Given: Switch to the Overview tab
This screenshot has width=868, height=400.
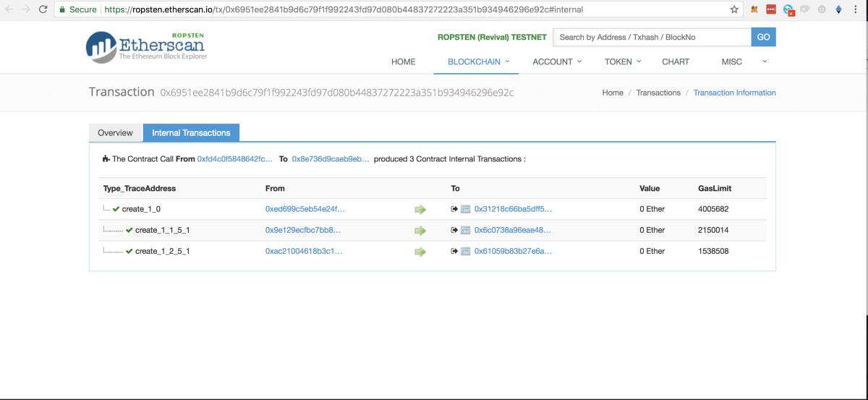Looking at the screenshot, I should tap(116, 133).
